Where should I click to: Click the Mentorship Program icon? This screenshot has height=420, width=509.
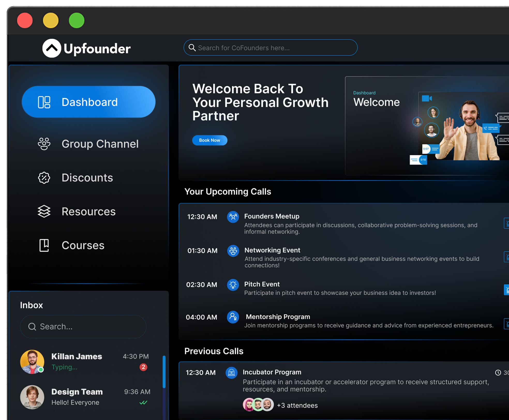pyautogui.click(x=233, y=317)
